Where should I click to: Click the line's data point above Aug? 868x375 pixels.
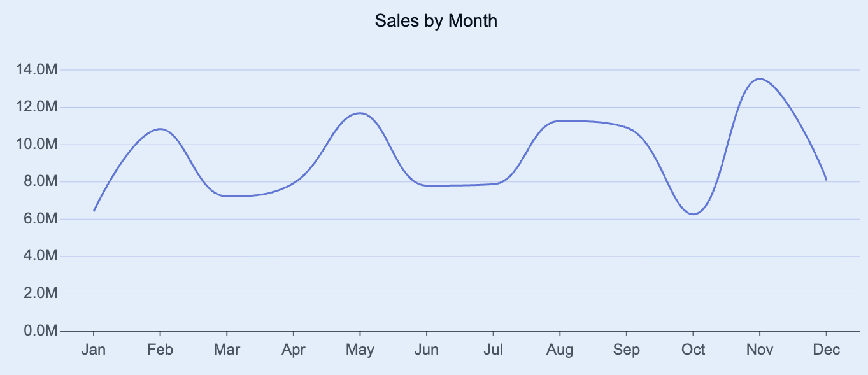[560, 121]
